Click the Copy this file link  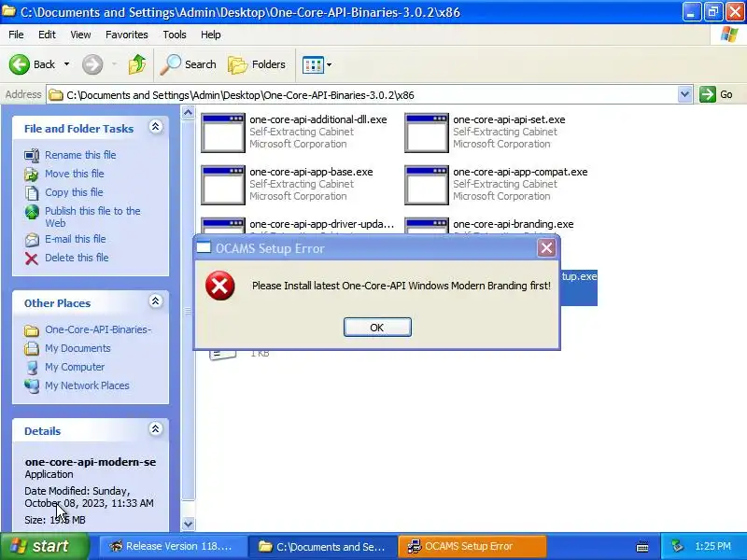(74, 192)
